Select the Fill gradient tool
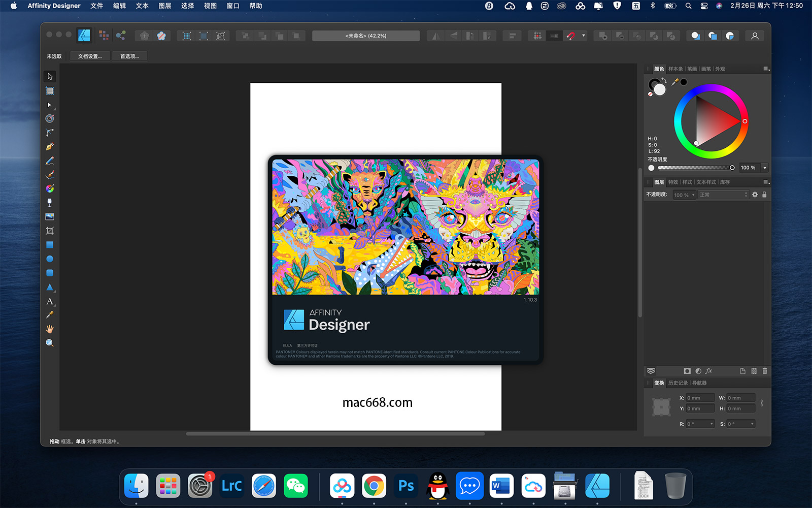Viewport: 812px width, 508px height. coord(50,188)
